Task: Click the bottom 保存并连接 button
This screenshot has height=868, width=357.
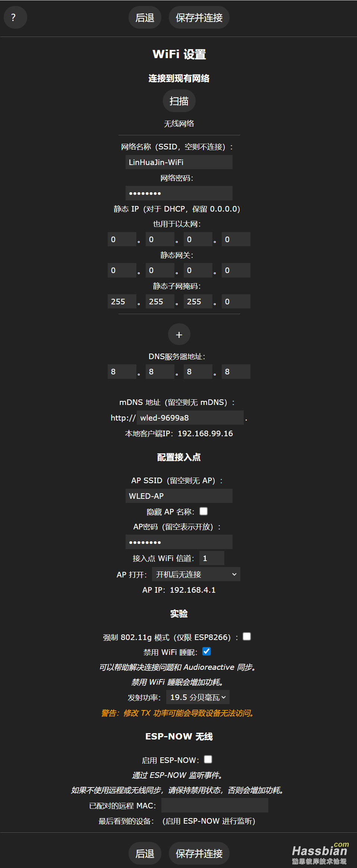Action: (199, 853)
